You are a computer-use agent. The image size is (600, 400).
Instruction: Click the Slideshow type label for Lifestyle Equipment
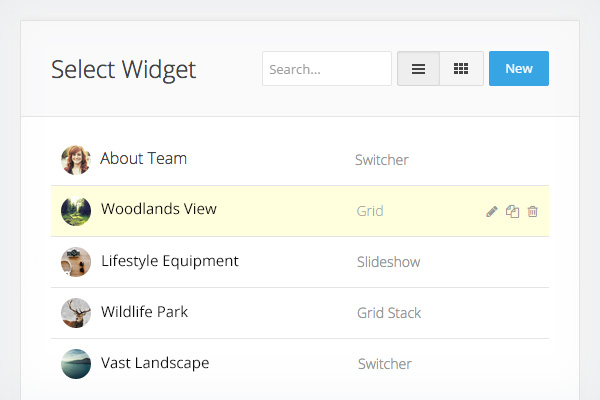tap(388, 262)
